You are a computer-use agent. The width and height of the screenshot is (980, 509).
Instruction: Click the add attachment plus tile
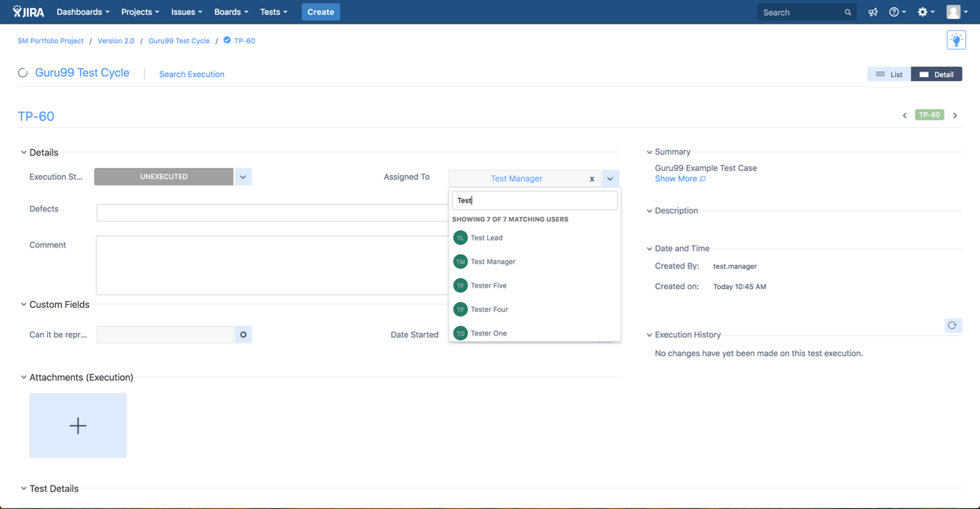pyautogui.click(x=78, y=426)
